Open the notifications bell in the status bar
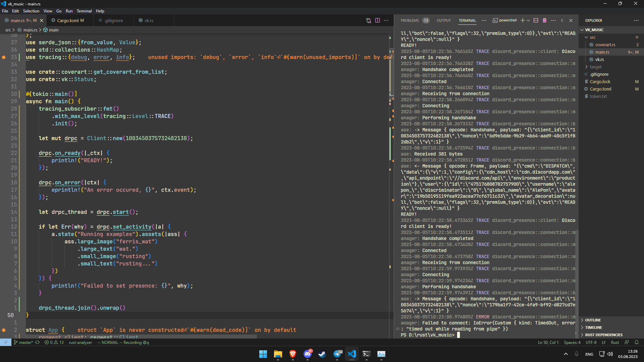The height and width of the screenshot is (362, 644). click(x=636, y=343)
